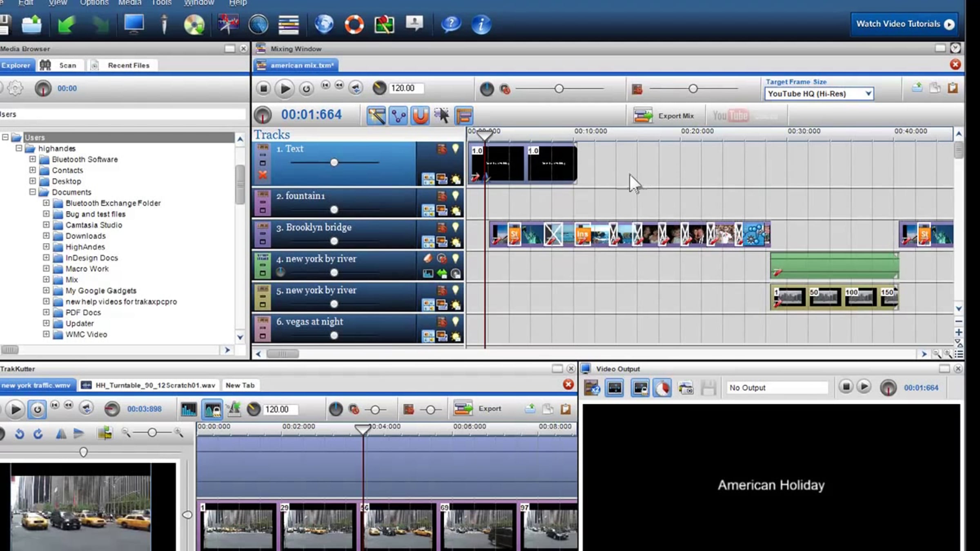Toggle lightbulb on vegas at night track
980x551 pixels.
455,322
